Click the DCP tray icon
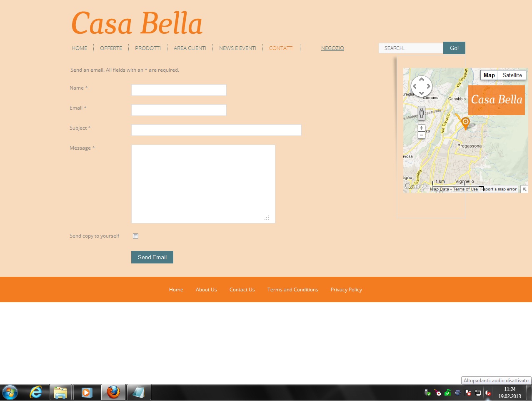 pyautogui.click(x=458, y=393)
